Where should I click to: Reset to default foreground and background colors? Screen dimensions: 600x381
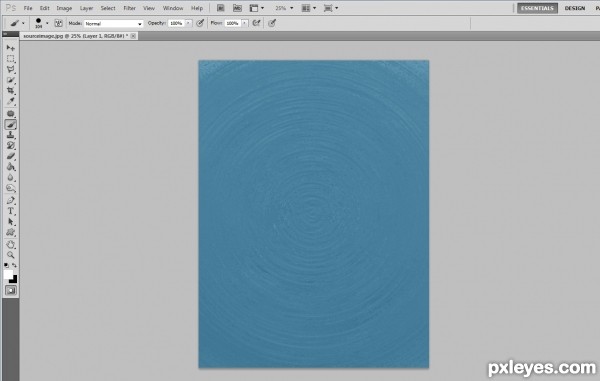pyautogui.click(x=7, y=265)
